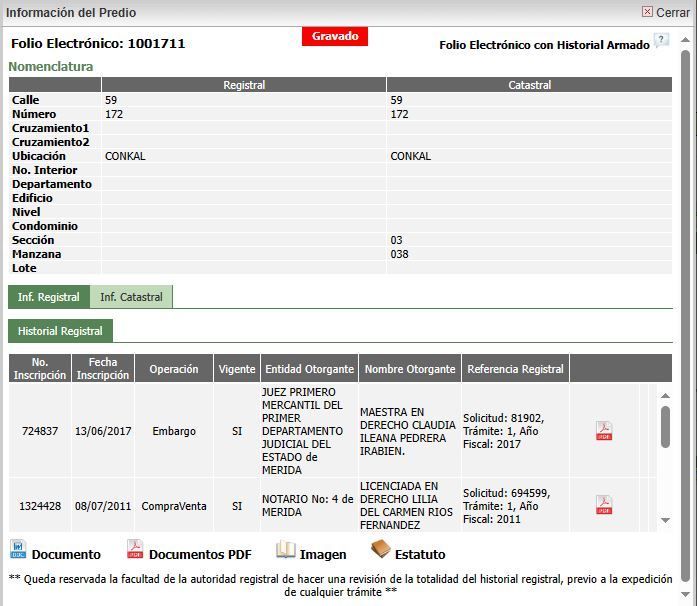Click SI in Vigente for CompraVenta row
The width and height of the screenshot is (697, 606).
coord(237,506)
